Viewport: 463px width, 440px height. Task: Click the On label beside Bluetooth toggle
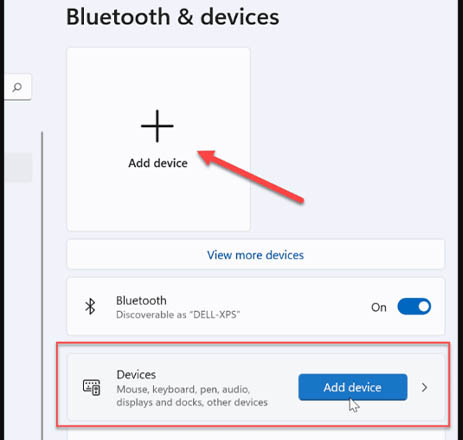pyautogui.click(x=379, y=307)
